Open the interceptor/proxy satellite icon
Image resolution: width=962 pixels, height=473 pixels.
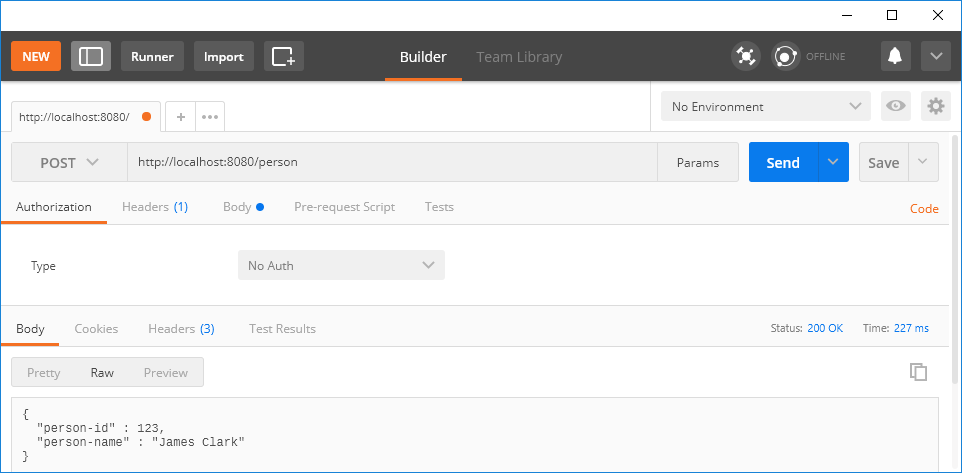coord(746,56)
